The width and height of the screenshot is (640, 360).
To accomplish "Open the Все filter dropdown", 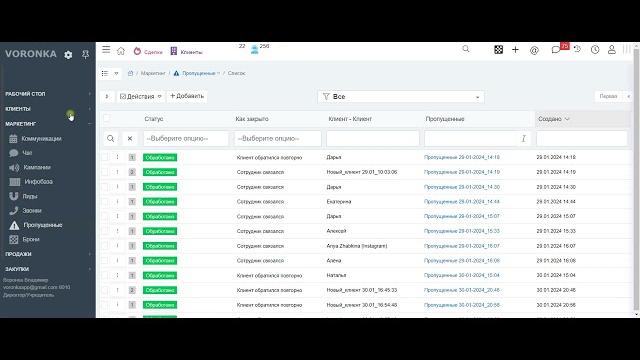I will pos(401,97).
